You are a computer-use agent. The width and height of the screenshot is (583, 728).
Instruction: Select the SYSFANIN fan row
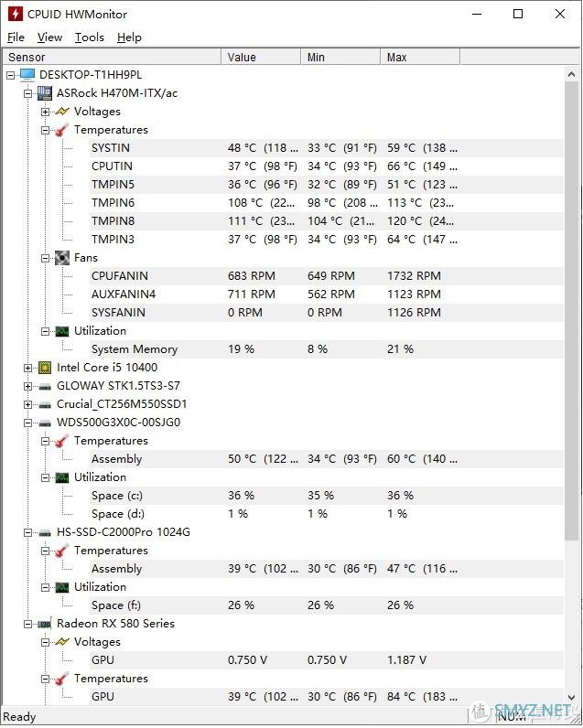pyautogui.click(x=325, y=313)
